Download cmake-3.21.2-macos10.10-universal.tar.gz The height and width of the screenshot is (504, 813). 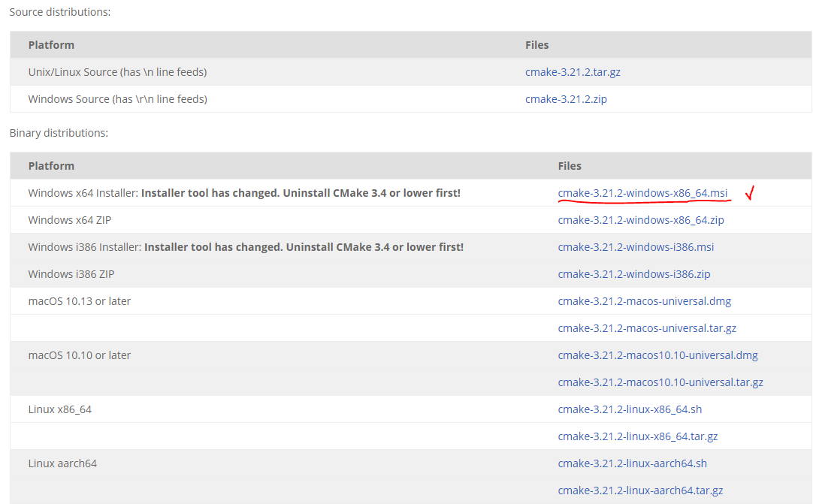[660, 382]
